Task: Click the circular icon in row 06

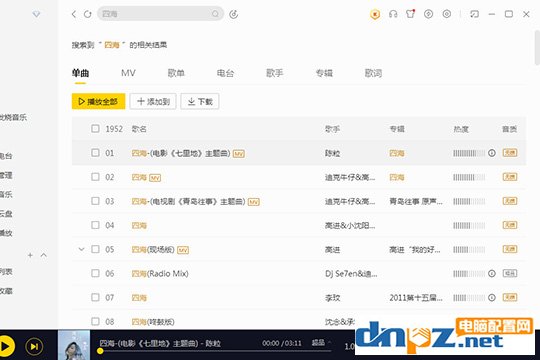Action: [x=492, y=273]
